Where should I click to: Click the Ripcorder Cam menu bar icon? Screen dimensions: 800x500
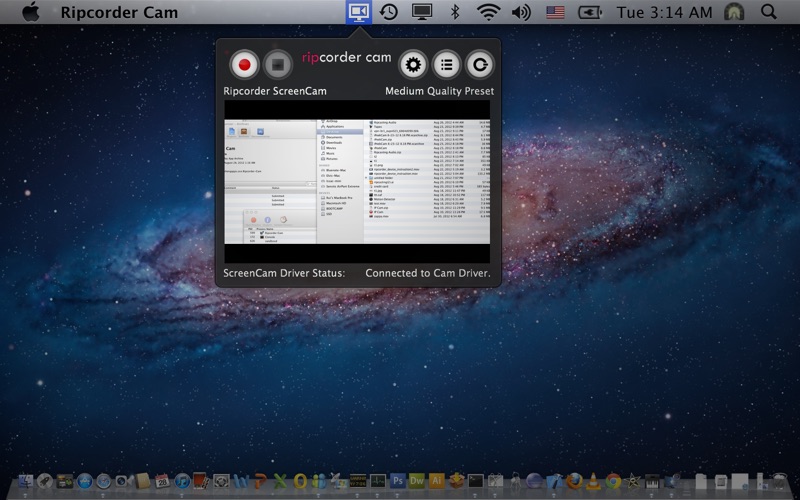pyautogui.click(x=358, y=12)
